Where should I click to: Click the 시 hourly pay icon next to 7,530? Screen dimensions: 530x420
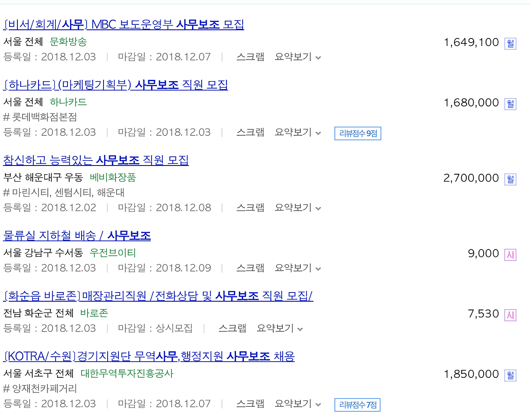(511, 315)
